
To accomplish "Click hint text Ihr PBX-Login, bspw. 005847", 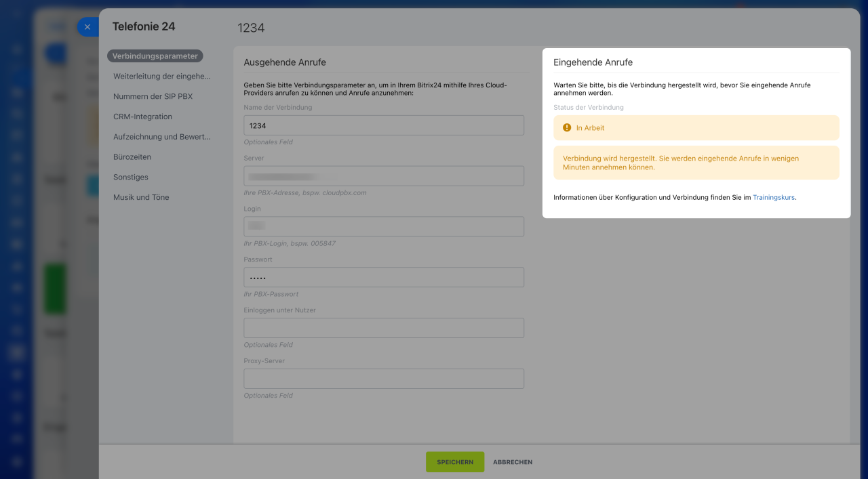I will click(290, 244).
